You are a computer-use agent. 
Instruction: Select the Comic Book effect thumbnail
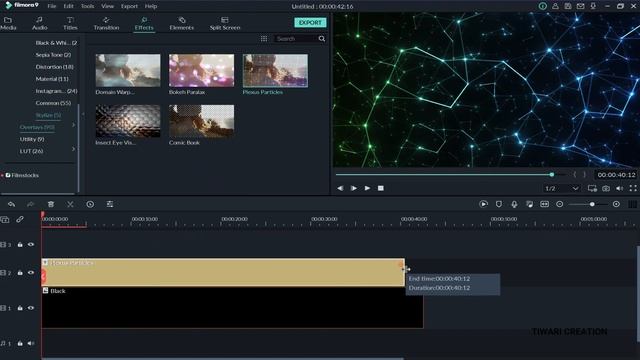(201, 121)
